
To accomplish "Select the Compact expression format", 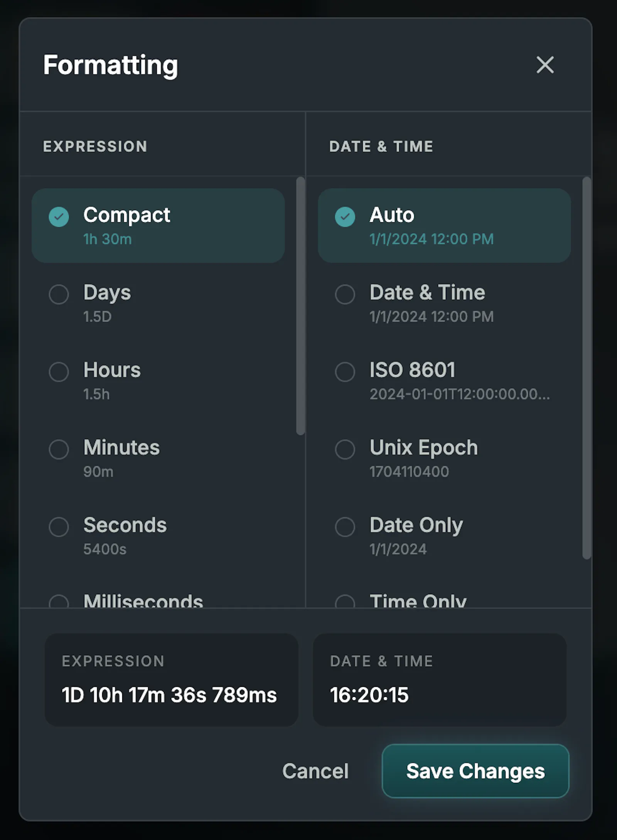I will point(158,226).
